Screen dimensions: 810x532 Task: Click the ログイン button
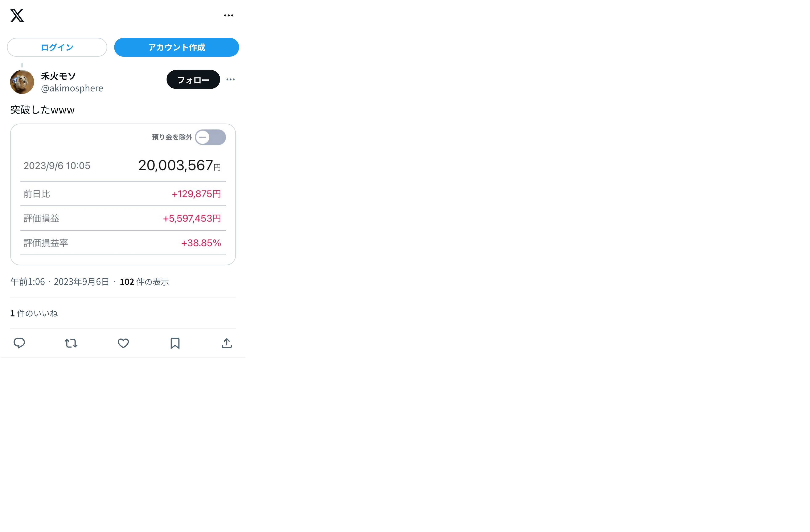coord(57,47)
